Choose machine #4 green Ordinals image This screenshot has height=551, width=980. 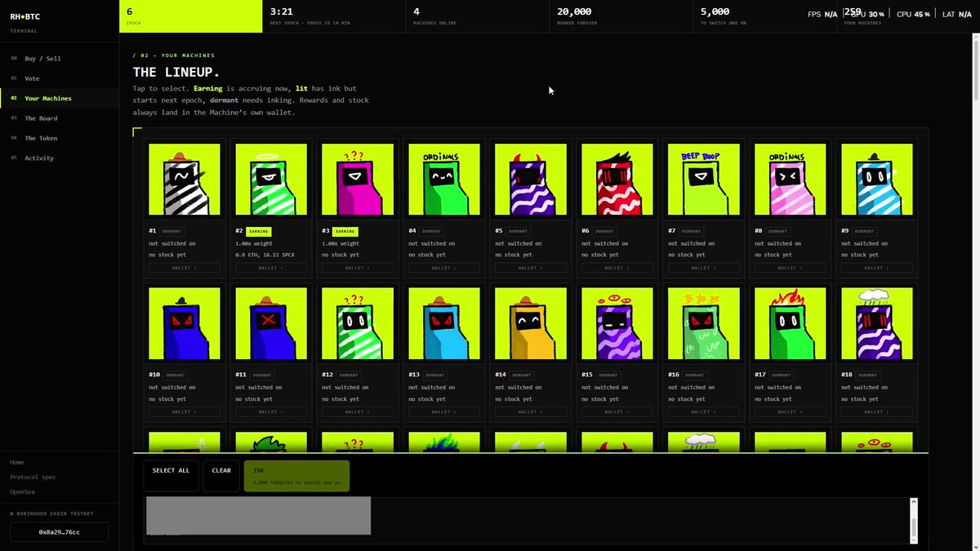tap(444, 180)
